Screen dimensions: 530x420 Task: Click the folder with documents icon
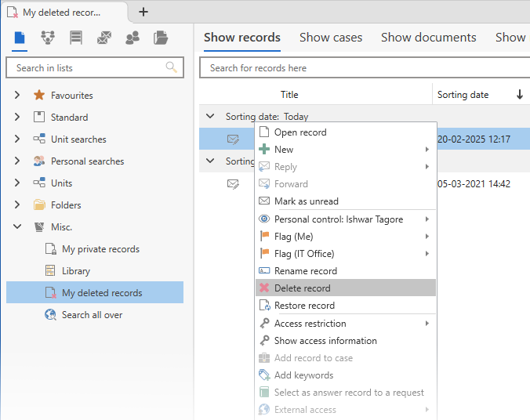click(x=161, y=38)
